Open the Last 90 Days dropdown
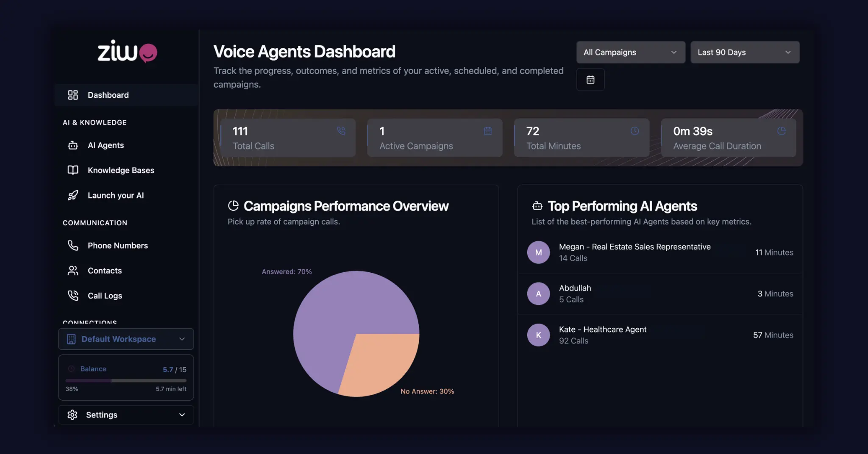 (745, 52)
